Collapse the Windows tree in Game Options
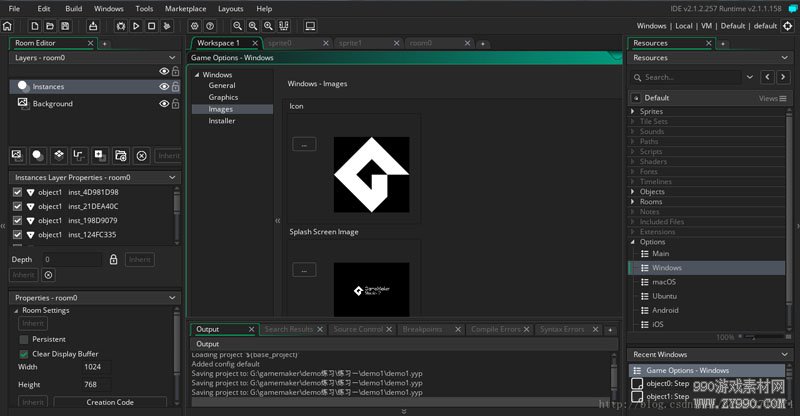 [197, 75]
